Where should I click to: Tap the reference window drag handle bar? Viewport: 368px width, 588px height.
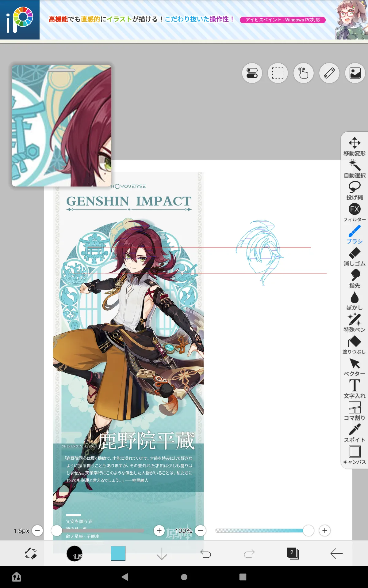[62, 70]
